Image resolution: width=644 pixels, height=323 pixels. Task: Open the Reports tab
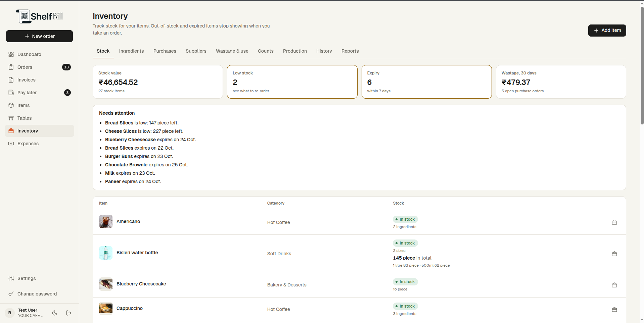(350, 51)
